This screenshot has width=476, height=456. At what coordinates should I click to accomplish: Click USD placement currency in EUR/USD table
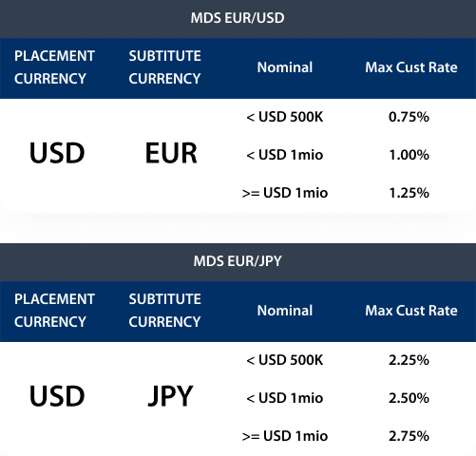pos(57,153)
